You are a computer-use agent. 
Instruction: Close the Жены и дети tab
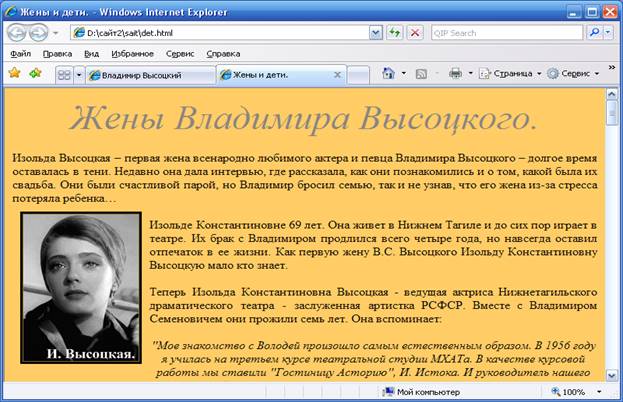pyautogui.click(x=338, y=75)
